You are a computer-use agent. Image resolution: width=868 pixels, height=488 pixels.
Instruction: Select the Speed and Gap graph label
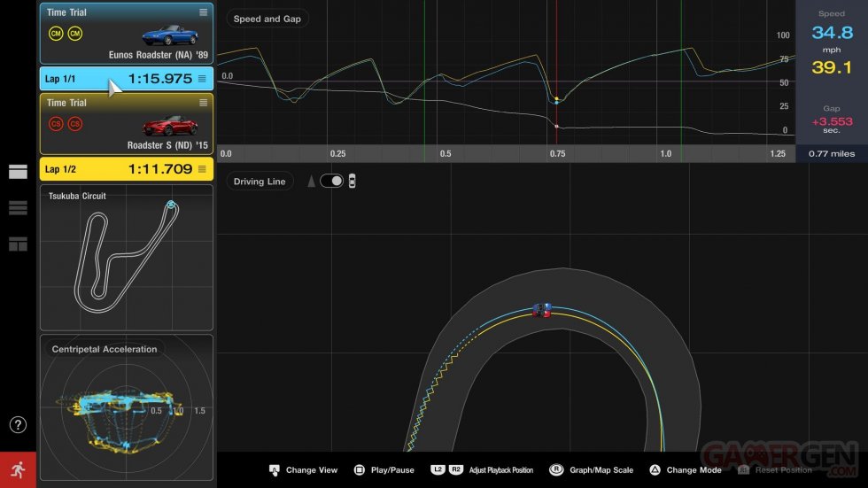[x=267, y=19]
